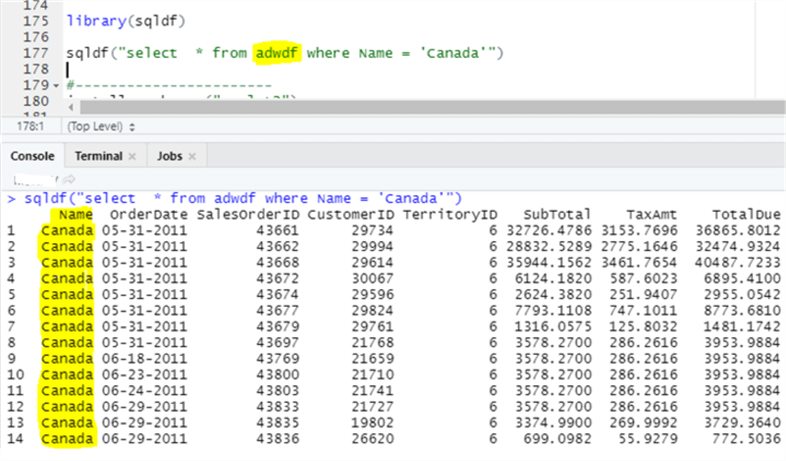Click SalesOrderID value 43677
The height and width of the screenshot is (461, 786).
coord(278,311)
